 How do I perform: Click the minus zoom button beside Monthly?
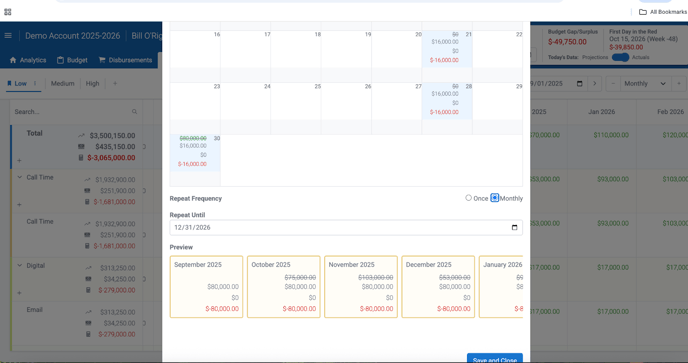(613, 83)
